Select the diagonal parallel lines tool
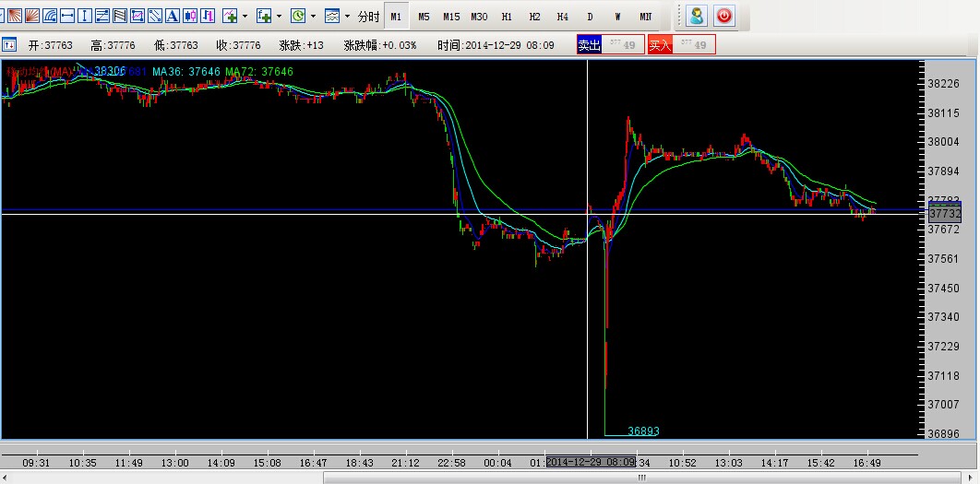This screenshot has width=980, height=484. point(120,16)
